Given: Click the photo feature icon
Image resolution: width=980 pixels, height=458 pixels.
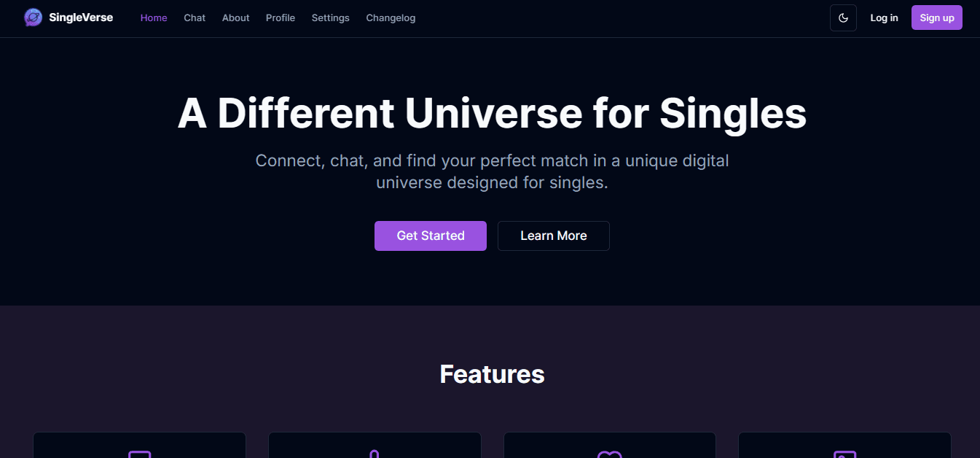Looking at the screenshot, I should (844, 455).
